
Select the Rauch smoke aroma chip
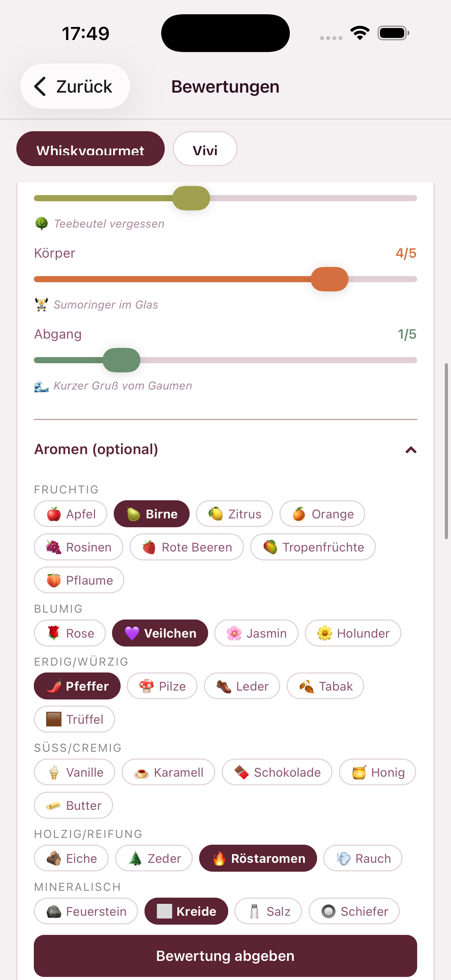click(363, 858)
